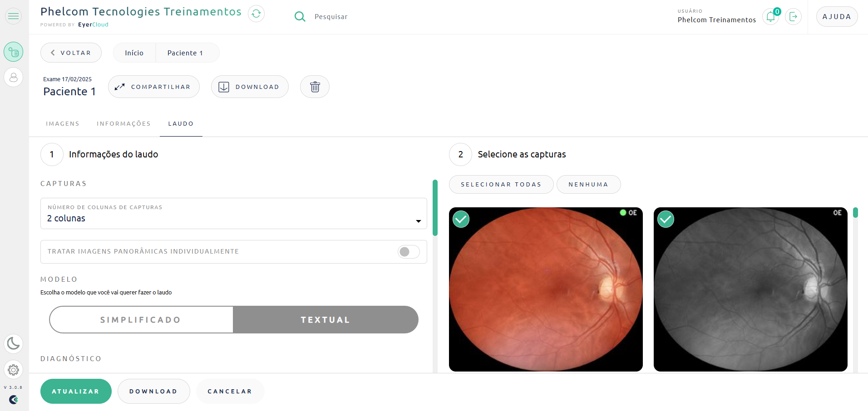Switch to the Imagens tab

pyautogui.click(x=63, y=124)
